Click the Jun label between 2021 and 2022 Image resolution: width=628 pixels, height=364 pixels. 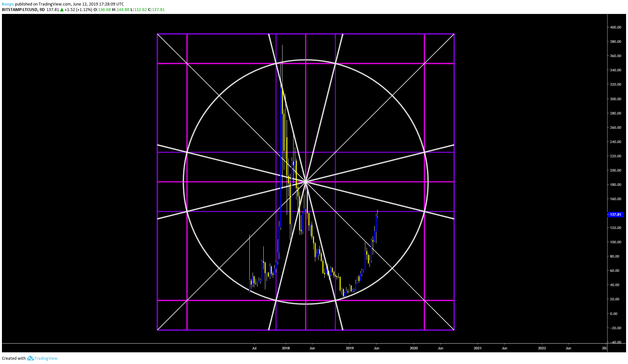click(x=504, y=348)
